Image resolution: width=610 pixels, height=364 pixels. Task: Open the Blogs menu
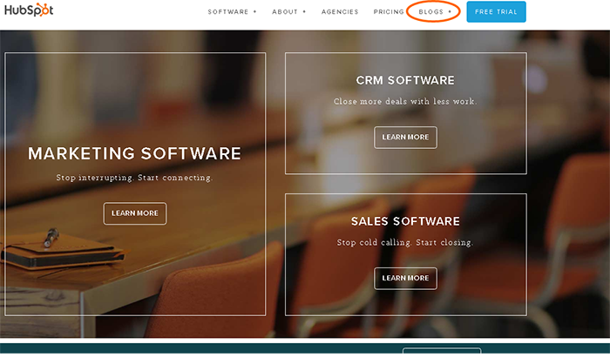point(430,12)
